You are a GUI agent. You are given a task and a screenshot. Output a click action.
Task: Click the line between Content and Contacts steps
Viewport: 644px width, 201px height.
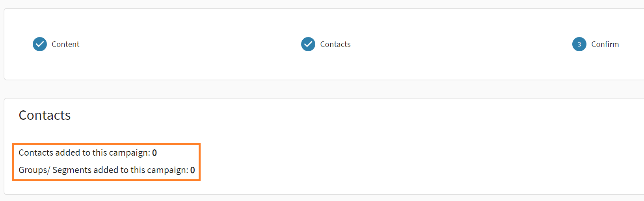190,44
